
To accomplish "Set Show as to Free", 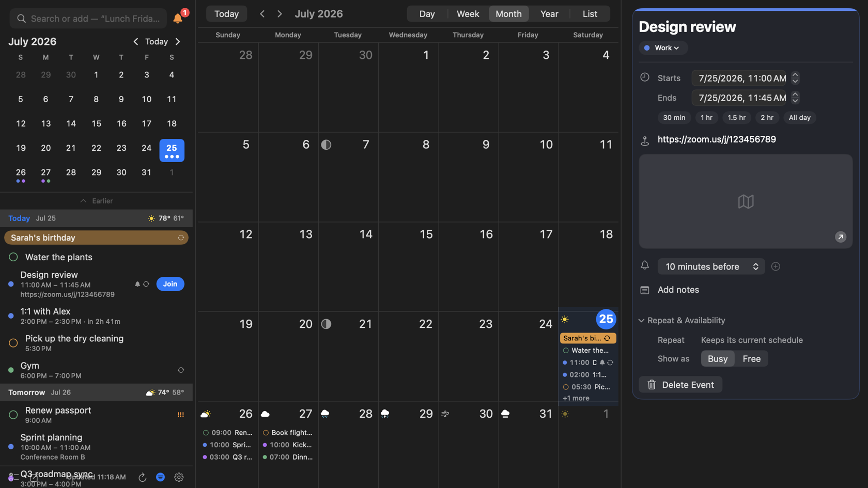I will (751, 359).
